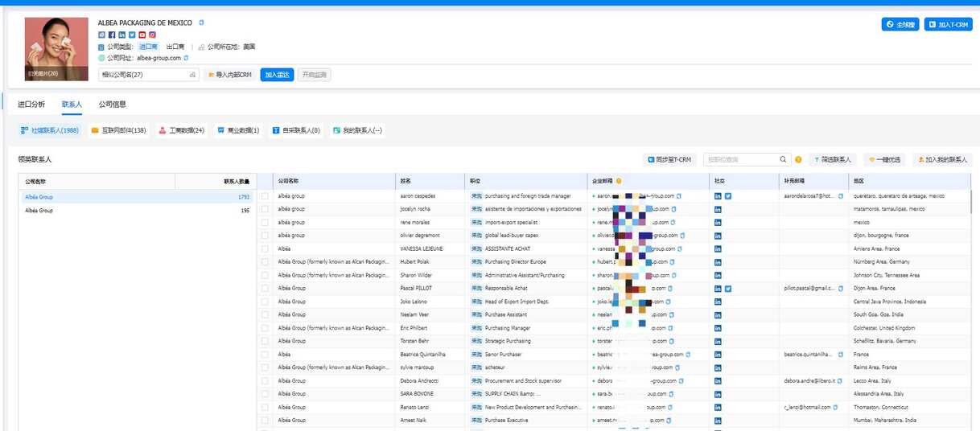980x431 pixels.
Task: Tick the checkbox for Hubert Polak
Action: [x=265, y=262]
